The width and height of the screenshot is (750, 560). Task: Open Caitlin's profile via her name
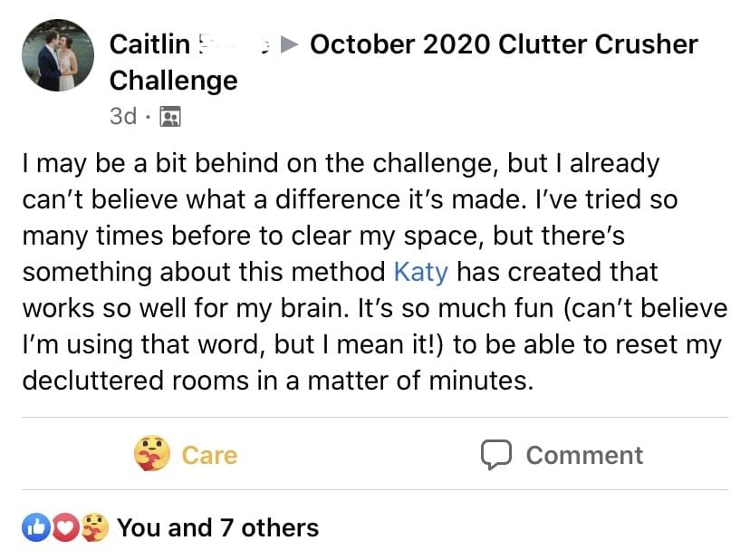pos(149,44)
